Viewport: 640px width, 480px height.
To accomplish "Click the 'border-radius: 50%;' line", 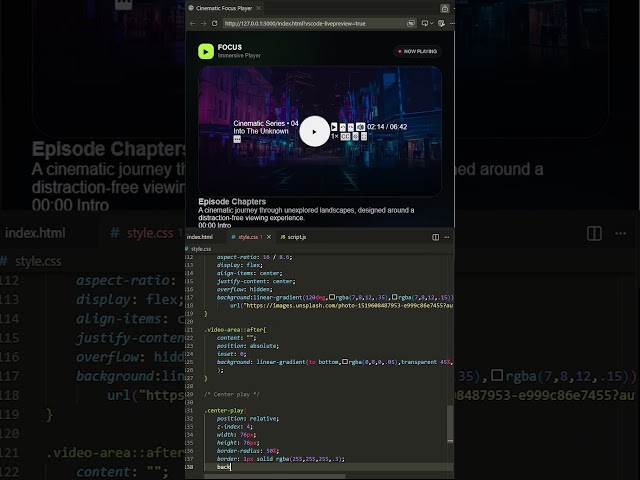I will pyautogui.click(x=248, y=451).
